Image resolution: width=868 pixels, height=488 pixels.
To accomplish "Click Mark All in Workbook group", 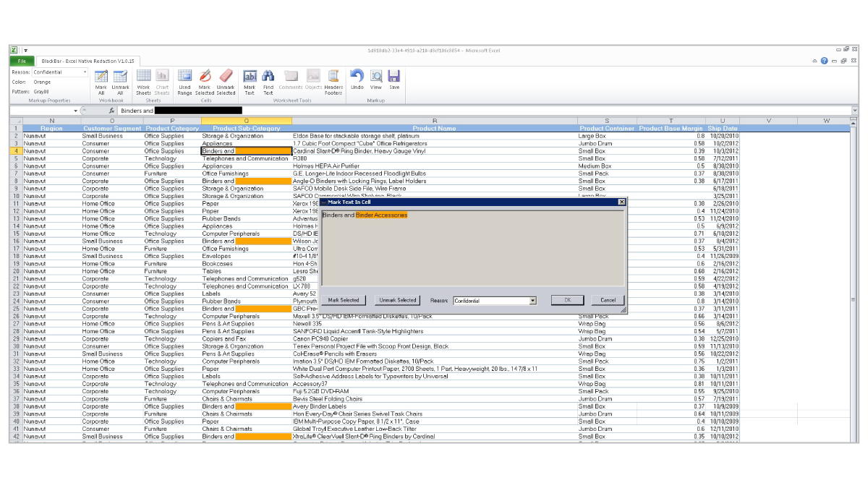I will (101, 82).
